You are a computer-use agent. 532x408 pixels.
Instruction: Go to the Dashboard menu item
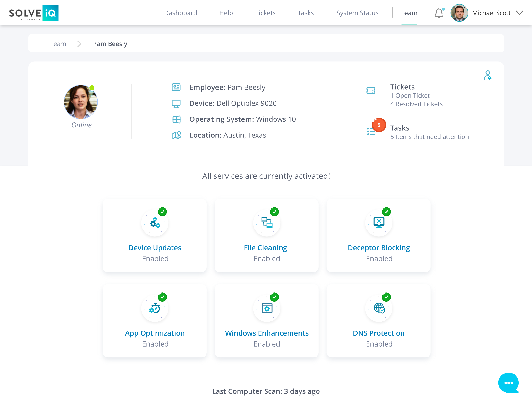pyautogui.click(x=180, y=13)
